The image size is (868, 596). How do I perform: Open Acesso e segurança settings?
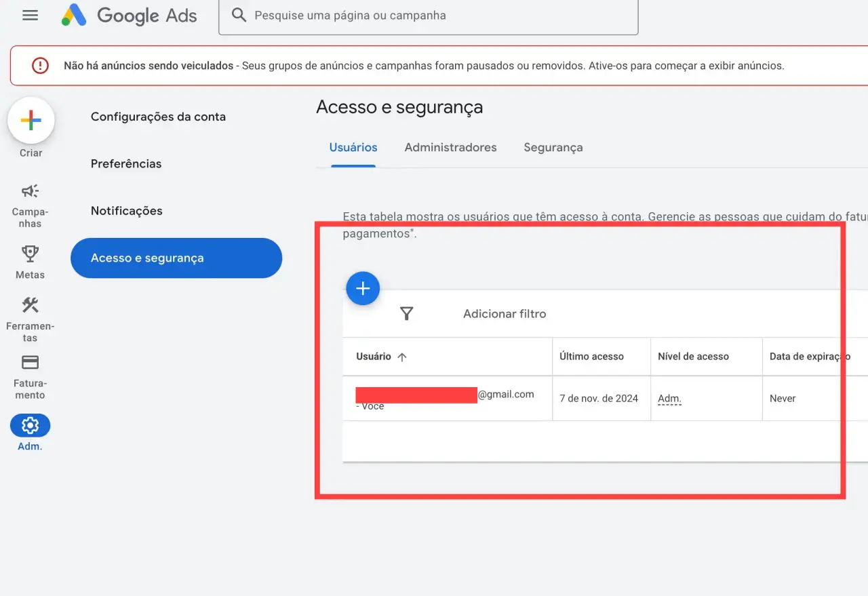176,258
